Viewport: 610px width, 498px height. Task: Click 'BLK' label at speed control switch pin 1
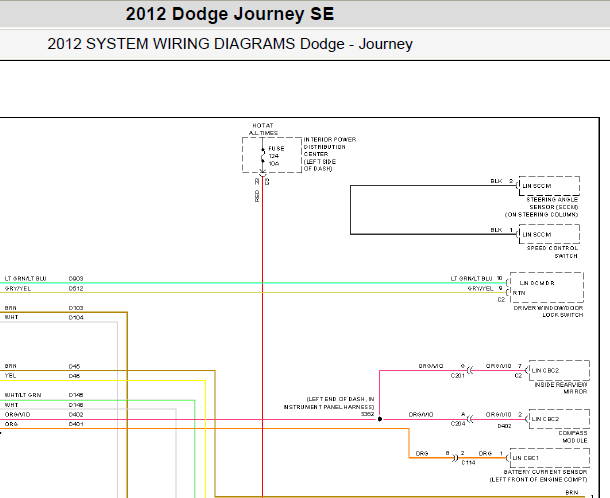coord(496,230)
